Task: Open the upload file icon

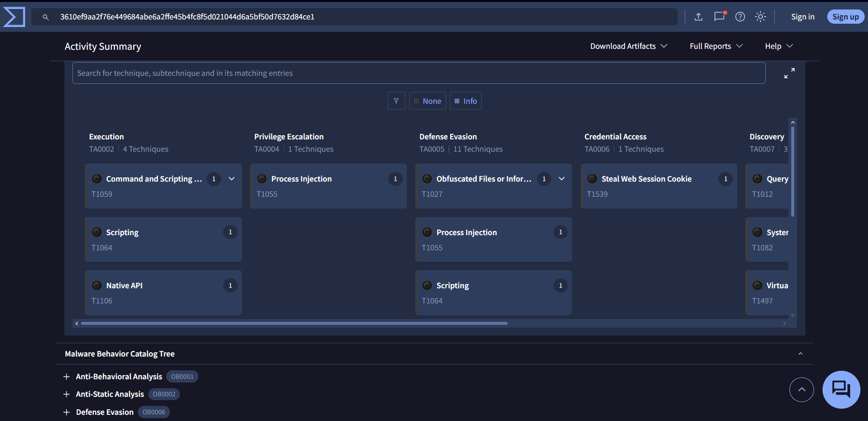Action: 698,17
